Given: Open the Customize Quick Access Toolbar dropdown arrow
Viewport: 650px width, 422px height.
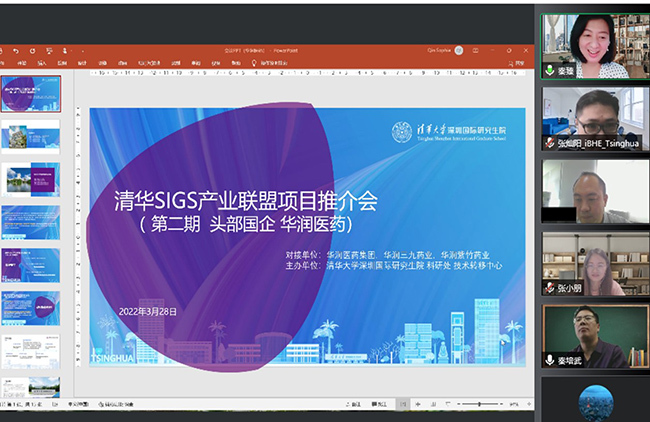Looking at the screenshot, I should pyautogui.click(x=82, y=51).
